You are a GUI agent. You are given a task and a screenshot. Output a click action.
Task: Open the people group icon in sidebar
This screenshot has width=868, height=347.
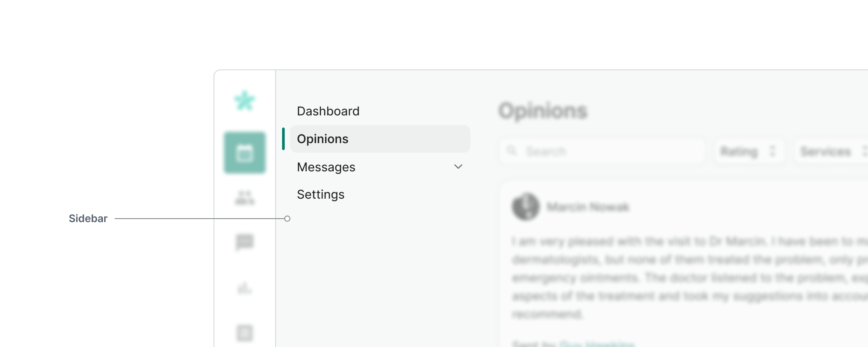click(x=245, y=198)
